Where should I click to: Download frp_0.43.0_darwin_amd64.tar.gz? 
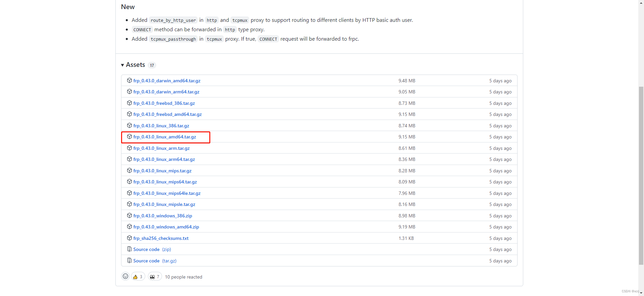(x=167, y=81)
